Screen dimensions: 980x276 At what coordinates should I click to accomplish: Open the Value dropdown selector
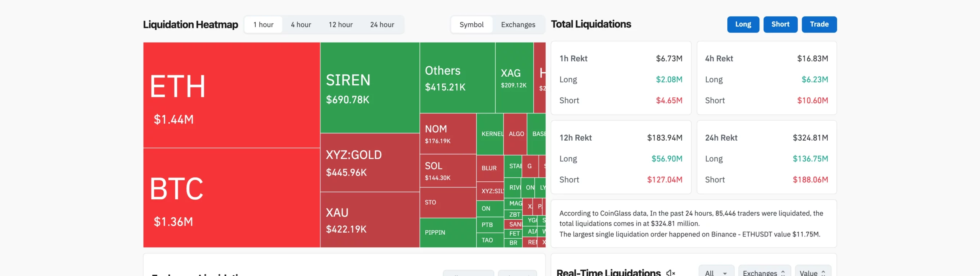click(x=813, y=272)
